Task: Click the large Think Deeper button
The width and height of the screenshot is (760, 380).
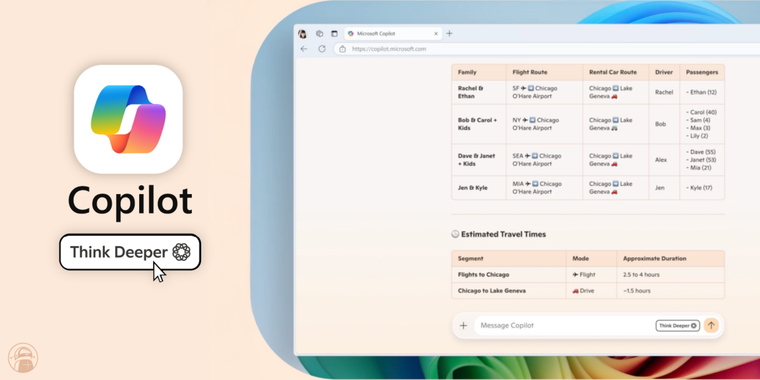Action: point(130,252)
